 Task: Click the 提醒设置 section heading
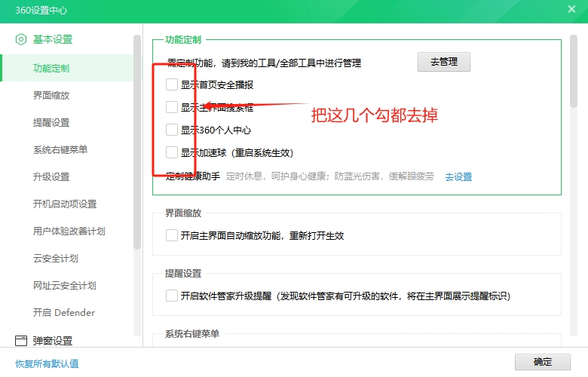pos(183,274)
